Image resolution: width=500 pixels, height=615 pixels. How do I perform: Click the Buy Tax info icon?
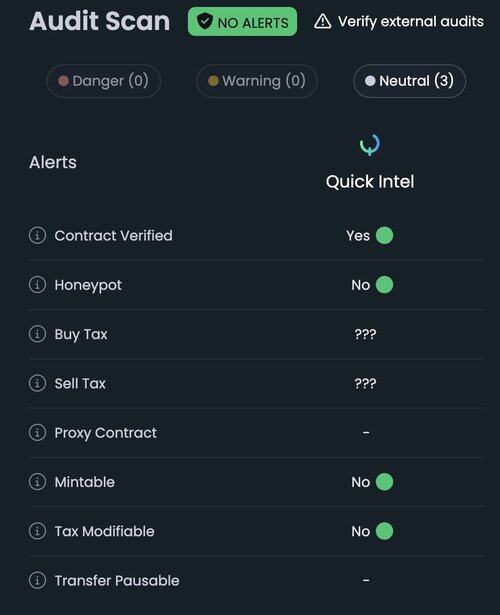pos(38,334)
